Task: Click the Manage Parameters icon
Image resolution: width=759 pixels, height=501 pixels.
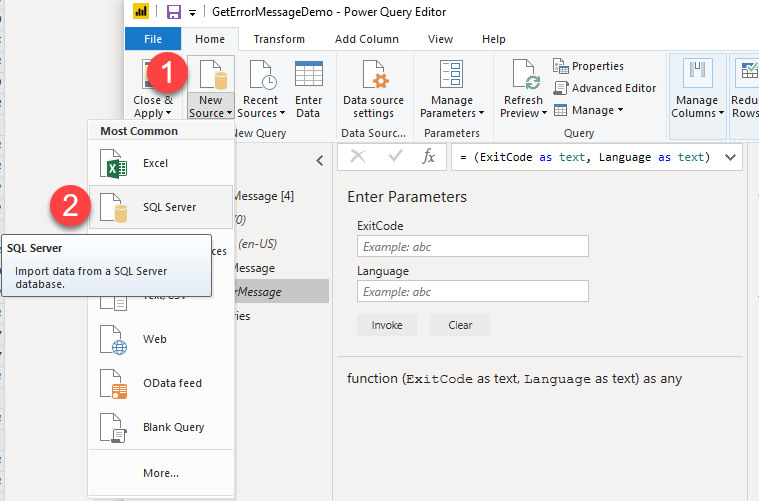Action: point(451,74)
